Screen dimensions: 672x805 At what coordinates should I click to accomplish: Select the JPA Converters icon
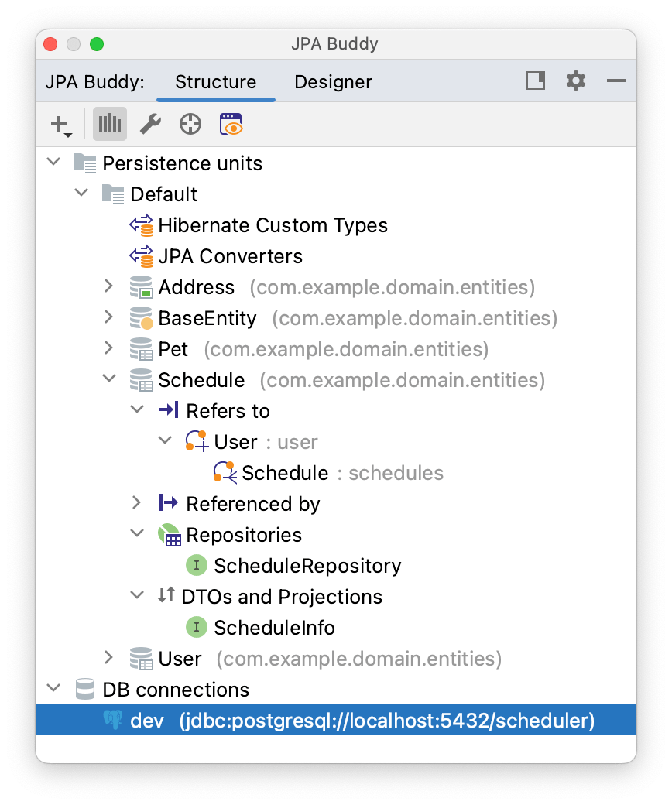tap(141, 256)
